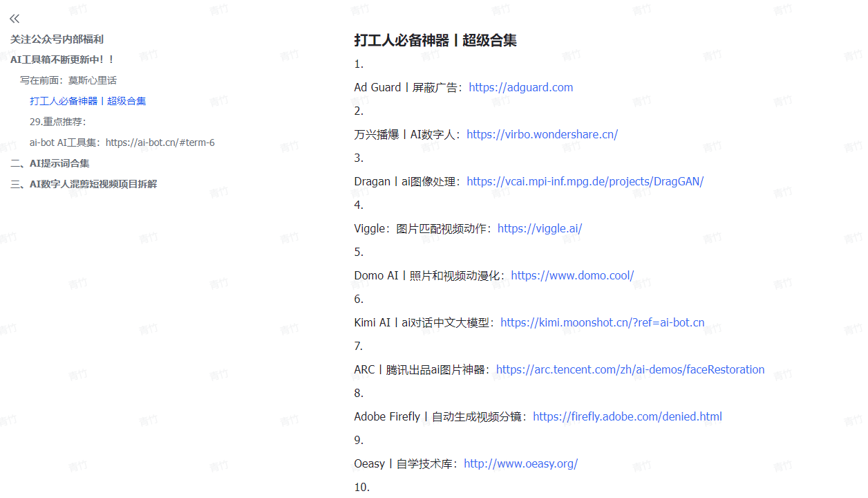
Task: Visit the domo.cool link
Action: [x=573, y=275]
